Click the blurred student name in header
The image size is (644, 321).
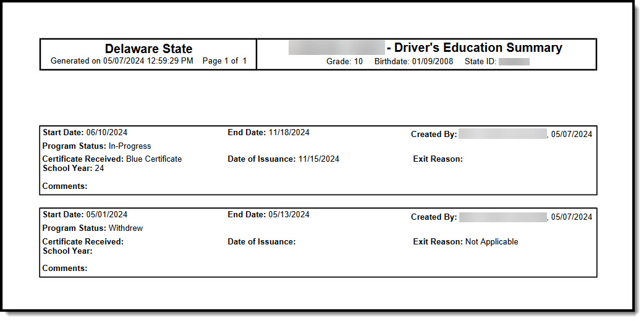[336, 48]
